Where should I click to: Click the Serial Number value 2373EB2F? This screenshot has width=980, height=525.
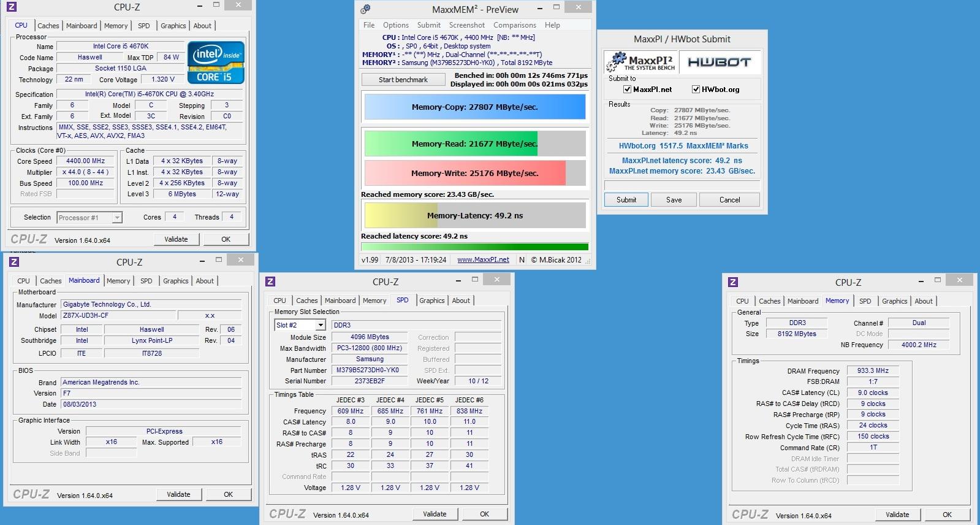[x=370, y=381]
